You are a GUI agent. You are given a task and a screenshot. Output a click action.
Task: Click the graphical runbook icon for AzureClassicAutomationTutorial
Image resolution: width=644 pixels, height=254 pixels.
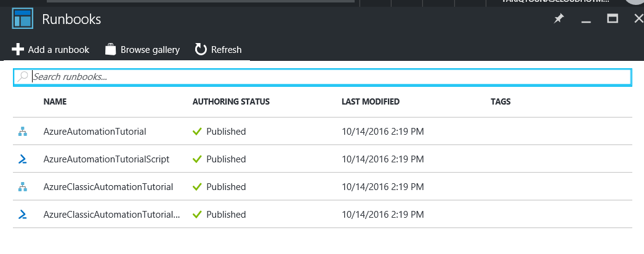pyautogui.click(x=23, y=187)
